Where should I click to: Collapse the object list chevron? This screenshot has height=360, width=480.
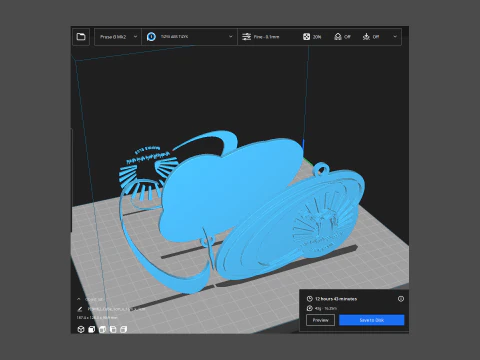point(79,299)
